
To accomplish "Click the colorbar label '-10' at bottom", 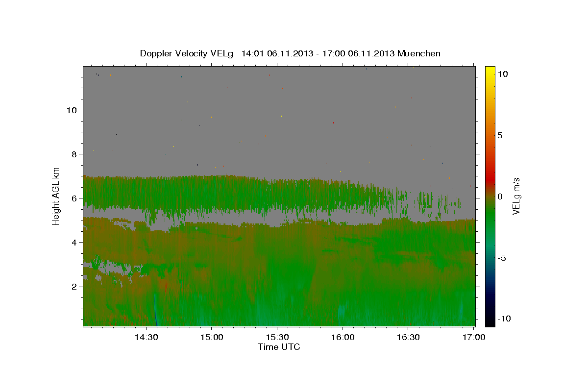I will point(504,318).
